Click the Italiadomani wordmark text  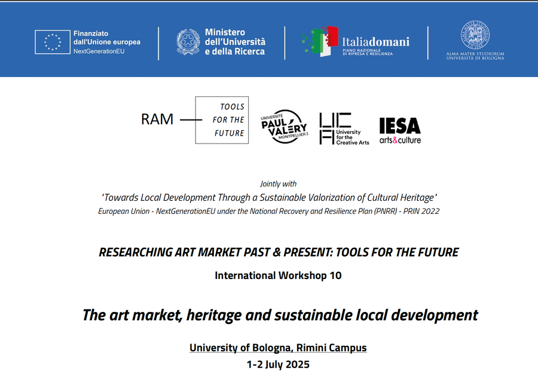point(375,42)
